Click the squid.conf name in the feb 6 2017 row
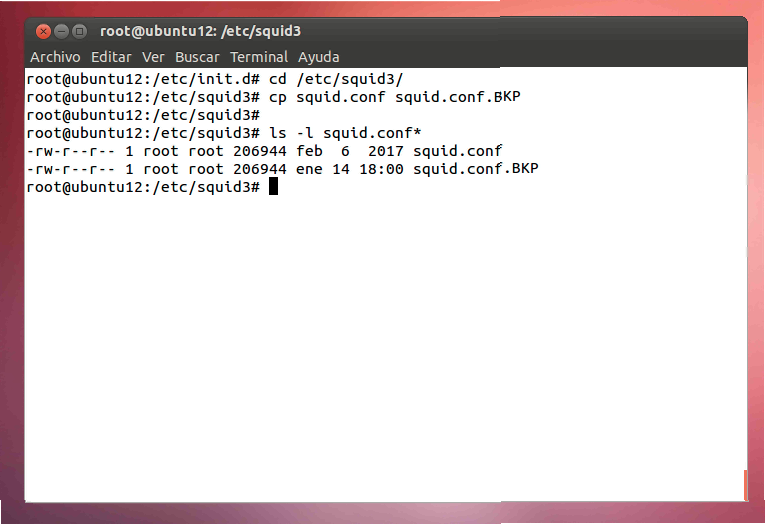 [457, 151]
